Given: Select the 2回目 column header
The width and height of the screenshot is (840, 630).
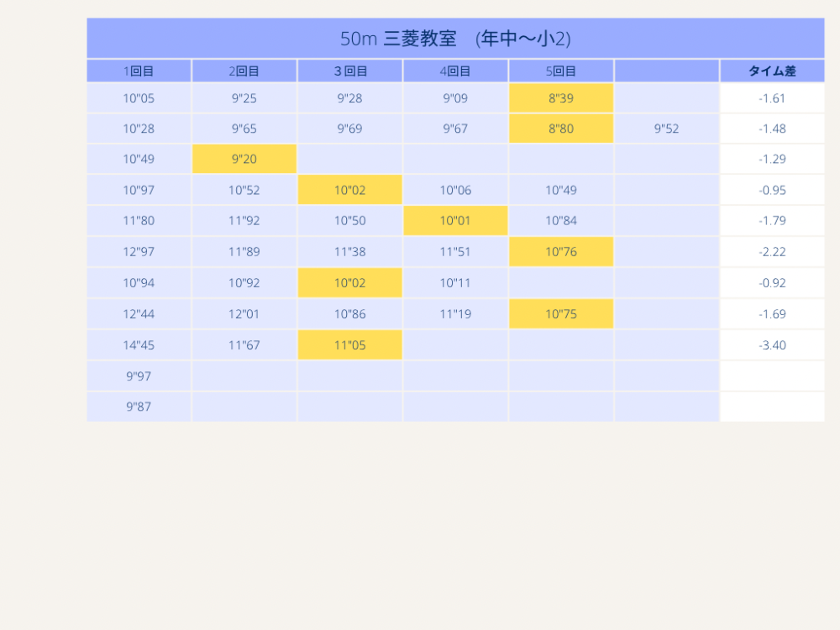Looking at the screenshot, I should point(244,71).
